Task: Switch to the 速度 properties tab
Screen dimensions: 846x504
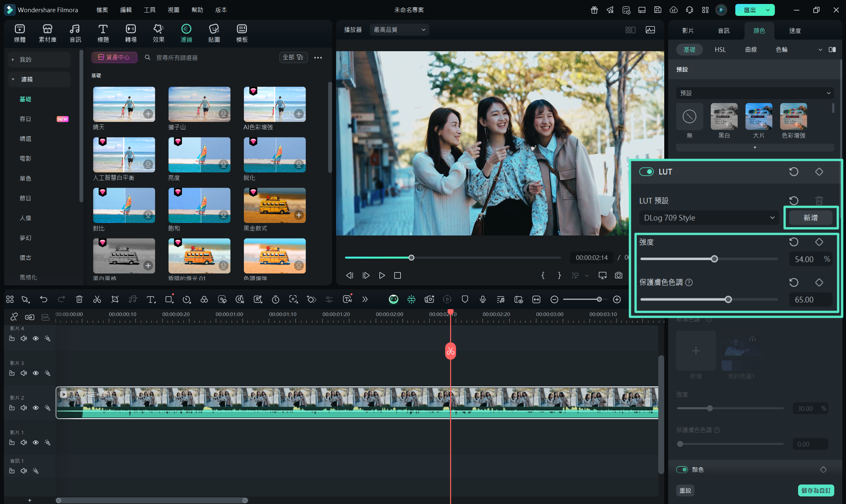Action: [795, 31]
